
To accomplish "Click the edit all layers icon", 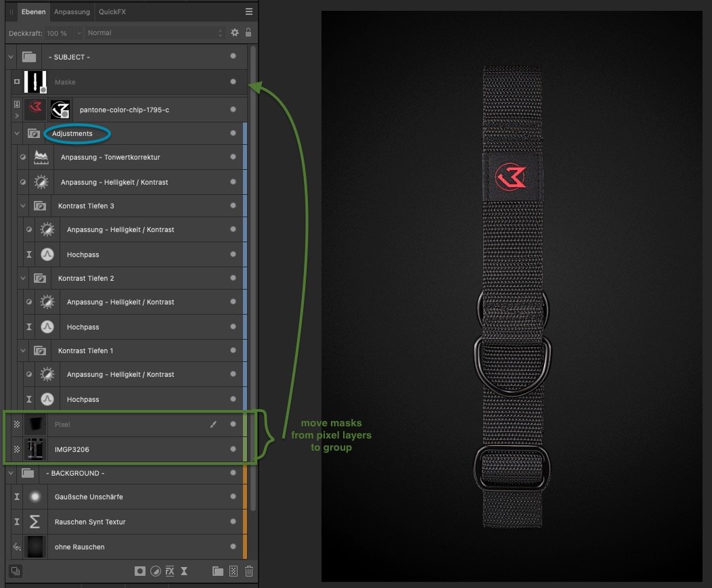I will coord(16,571).
